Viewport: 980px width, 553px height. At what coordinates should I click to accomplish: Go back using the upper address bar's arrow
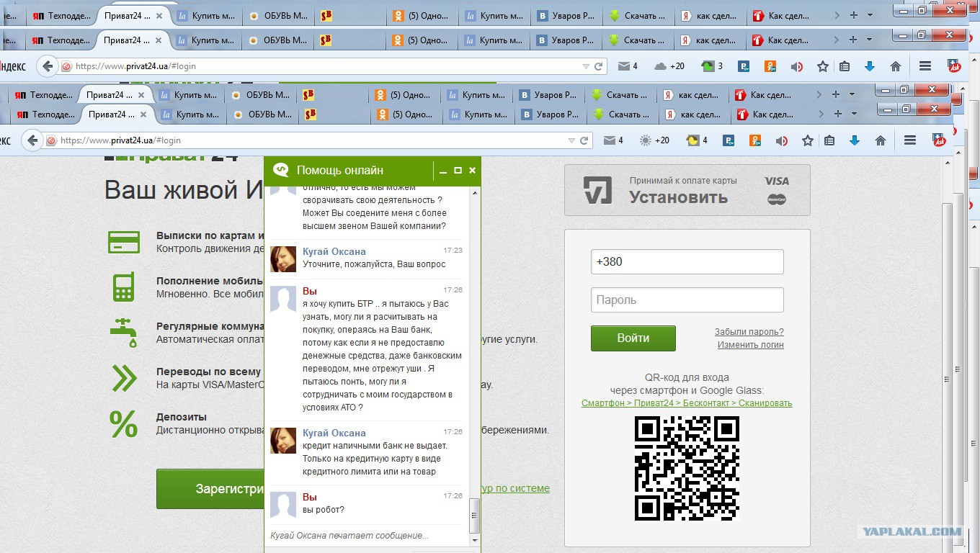pos(48,66)
